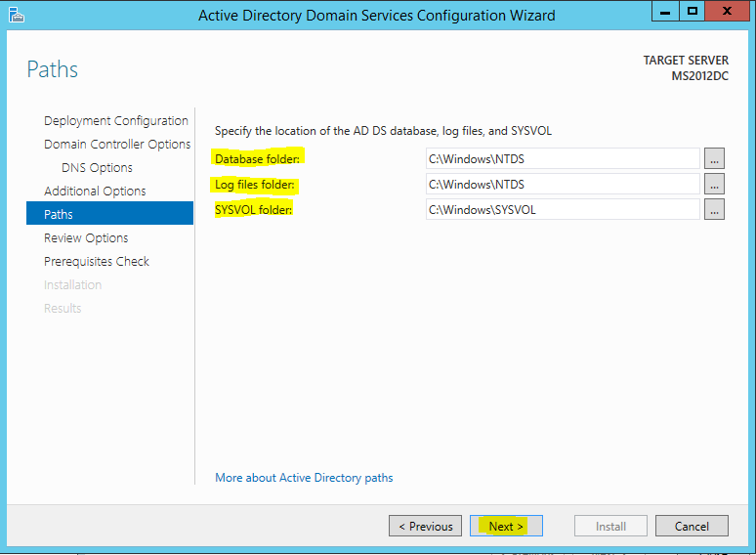Open the Prerequisites Check step
This screenshot has width=756, height=555.
pos(97,262)
